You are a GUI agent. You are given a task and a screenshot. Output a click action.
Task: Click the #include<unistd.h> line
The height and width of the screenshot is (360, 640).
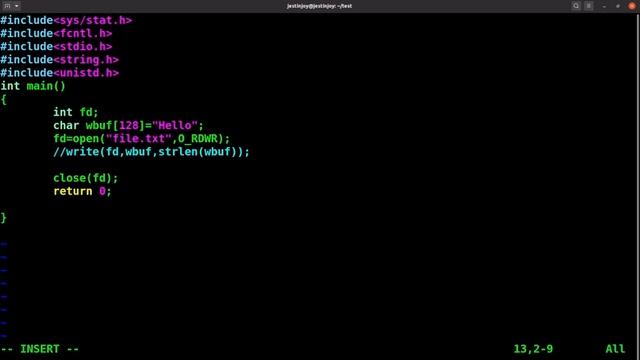point(60,73)
